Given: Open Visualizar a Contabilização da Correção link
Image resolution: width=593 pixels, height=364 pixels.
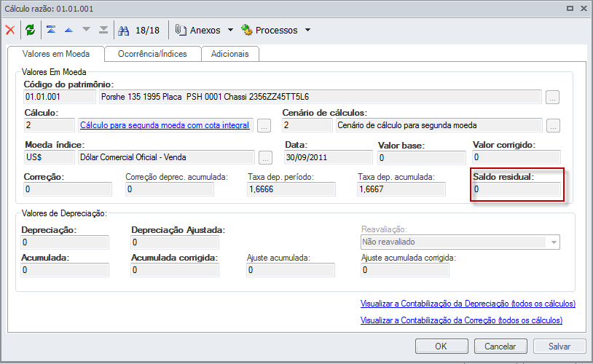Looking at the screenshot, I should (461, 320).
